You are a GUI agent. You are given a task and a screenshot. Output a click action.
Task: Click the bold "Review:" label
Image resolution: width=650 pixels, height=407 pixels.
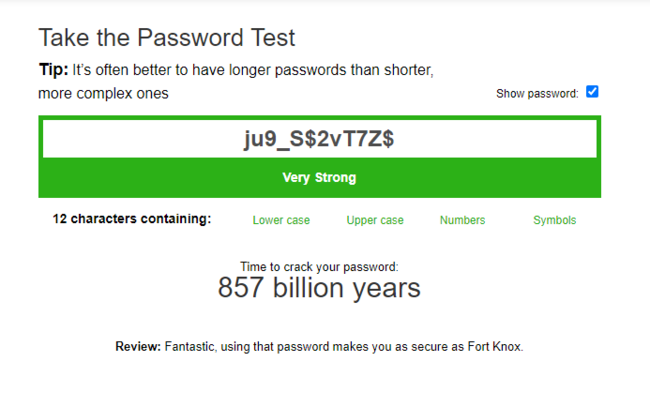tap(138, 347)
